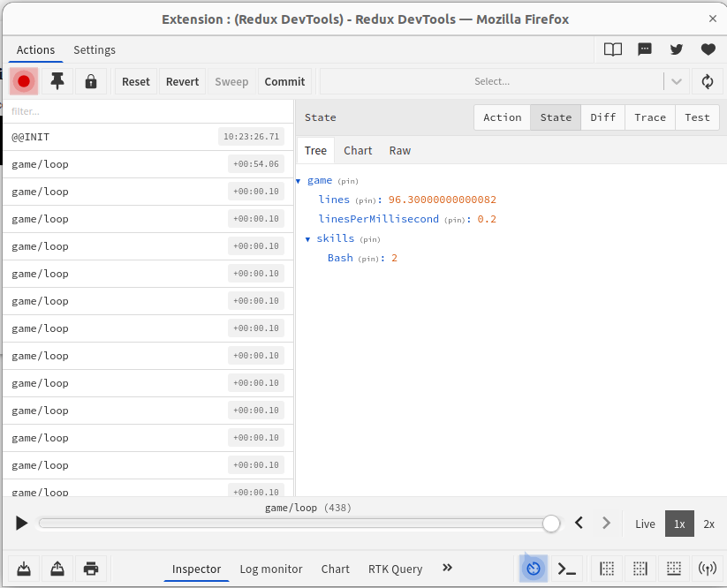This screenshot has width=727, height=588.
Task: Open the dock-bottom panel layout icon
Action: [x=674, y=569]
